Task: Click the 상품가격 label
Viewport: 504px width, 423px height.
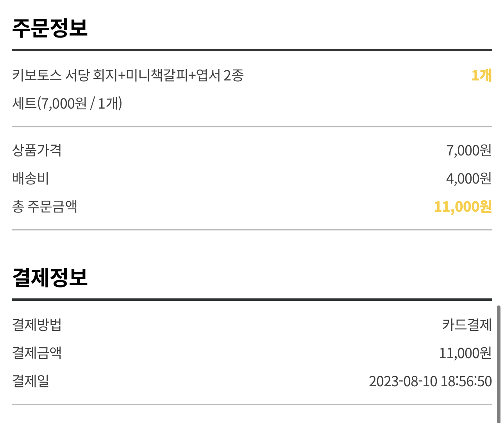Action: [37, 150]
